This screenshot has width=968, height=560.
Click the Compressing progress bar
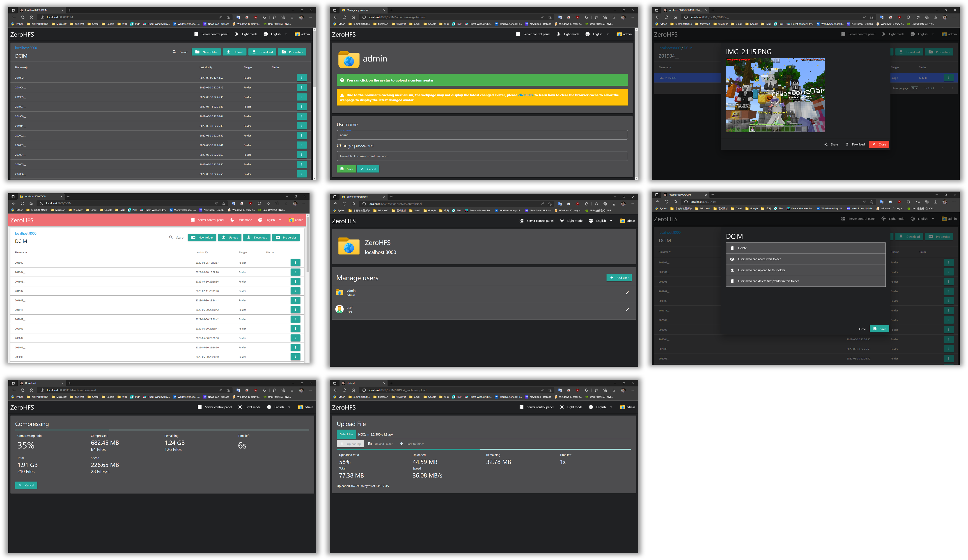162,430
